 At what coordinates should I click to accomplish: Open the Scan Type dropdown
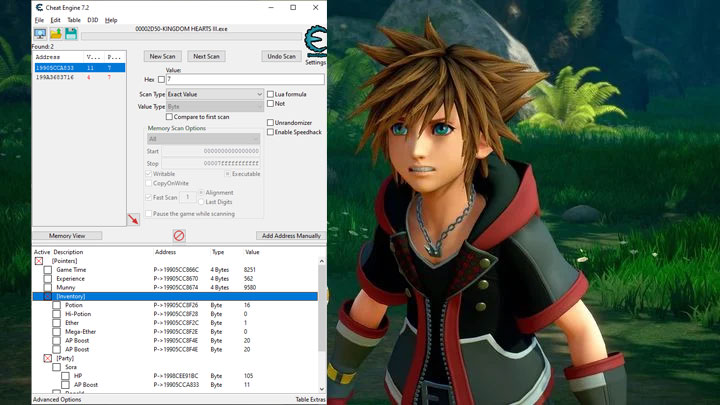pyautogui.click(x=214, y=94)
